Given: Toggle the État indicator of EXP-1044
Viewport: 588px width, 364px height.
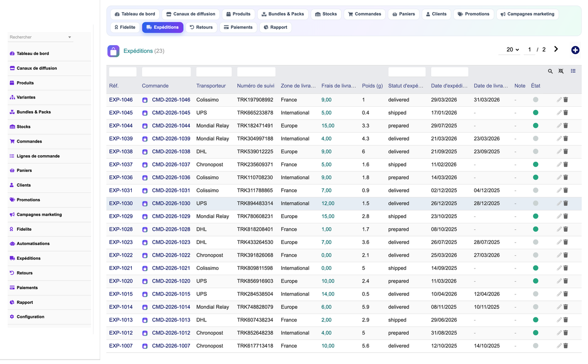Looking at the screenshot, I should (x=536, y=126).
